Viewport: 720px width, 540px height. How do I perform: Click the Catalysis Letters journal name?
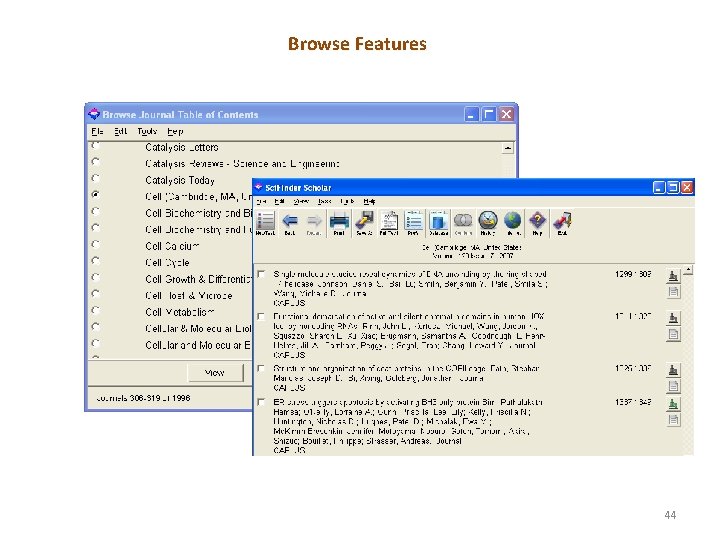pos(182,147)
